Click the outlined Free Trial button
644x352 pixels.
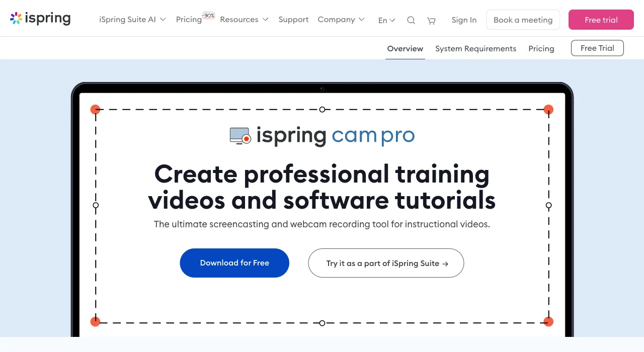tap(597, 48)
